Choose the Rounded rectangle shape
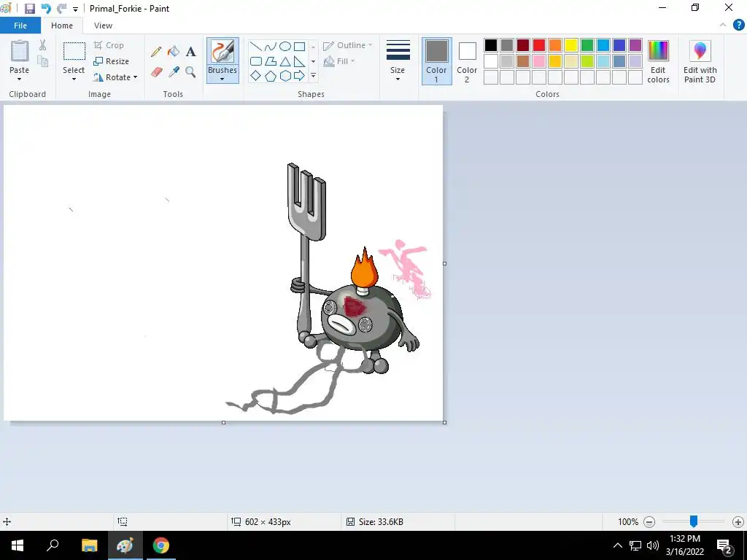 256,61
